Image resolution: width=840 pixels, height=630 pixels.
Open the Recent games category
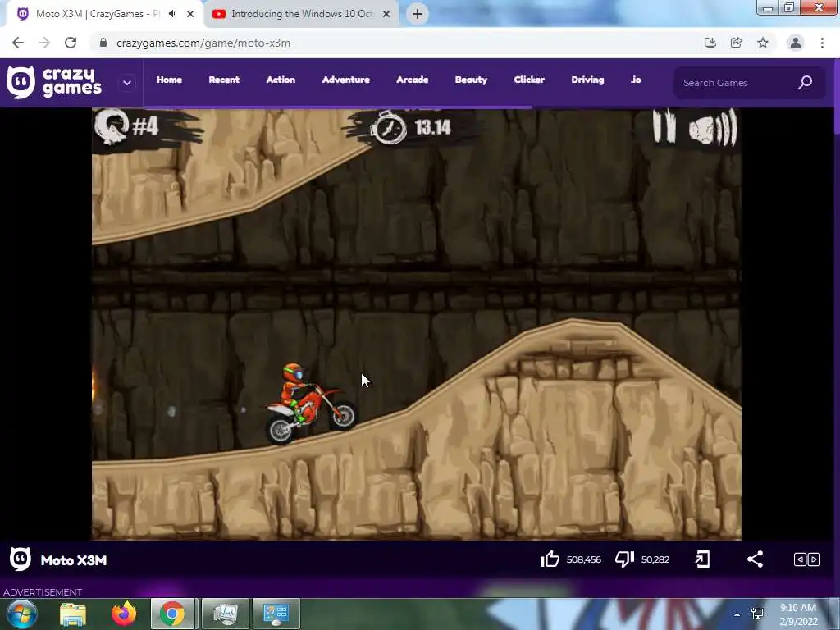[224, 80]
